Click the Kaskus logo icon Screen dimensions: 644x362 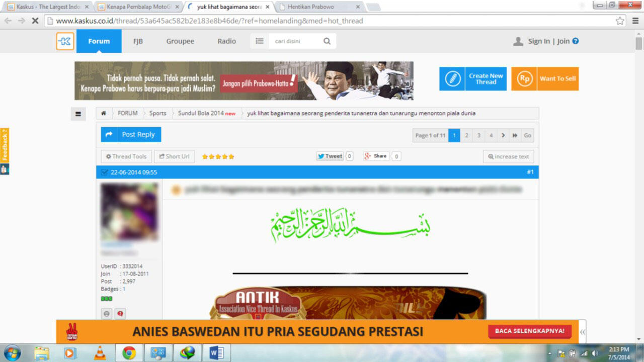[65, 41]
